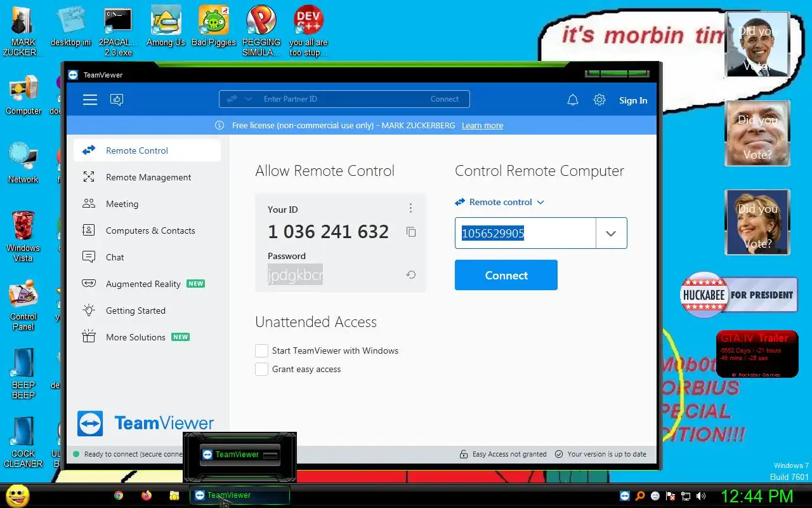Click the blue Connect button
Image resolution: width=812 pixels, height=508 pixels.
pos(506,275)
